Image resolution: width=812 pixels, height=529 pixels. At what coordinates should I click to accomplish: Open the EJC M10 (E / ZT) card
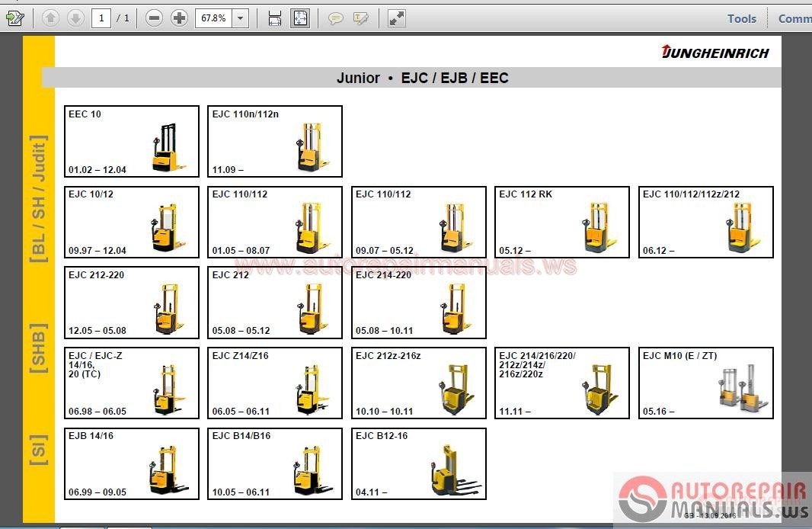coord(706,383)
